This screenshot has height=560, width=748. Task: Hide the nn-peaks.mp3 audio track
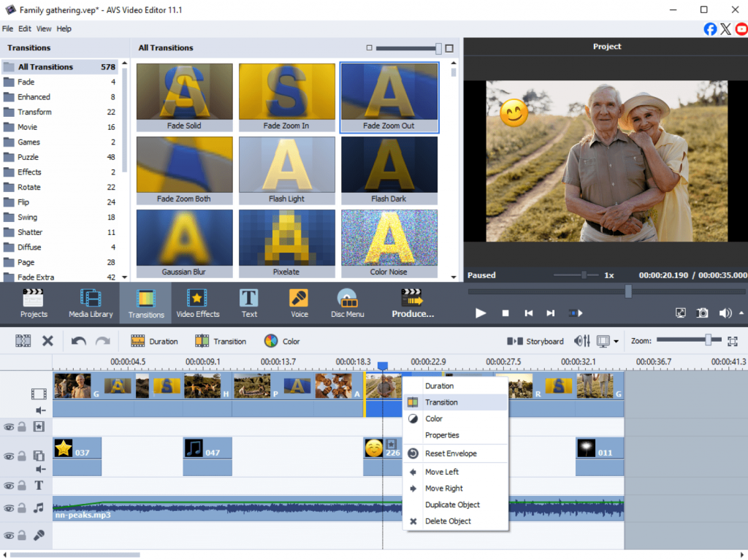(9, 507)
